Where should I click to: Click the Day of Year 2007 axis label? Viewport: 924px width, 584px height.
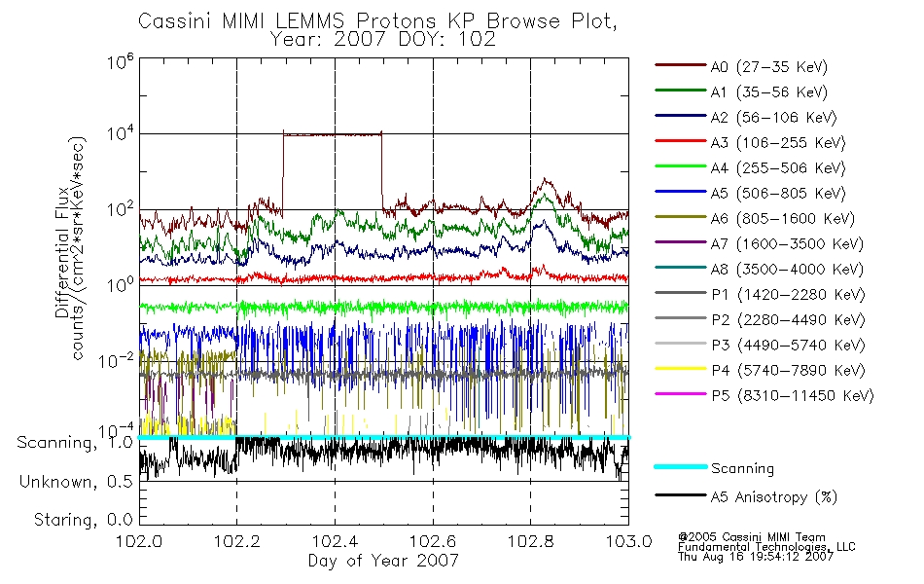(383, 561)
